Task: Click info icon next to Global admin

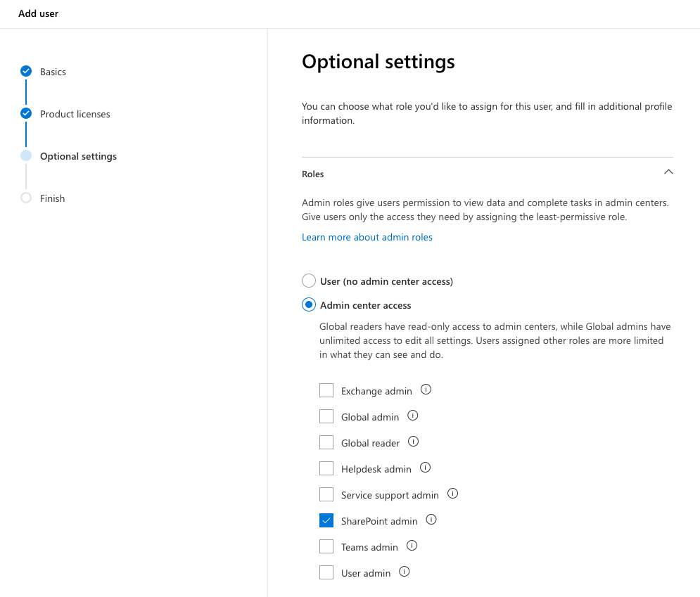Action: [412, 416]
